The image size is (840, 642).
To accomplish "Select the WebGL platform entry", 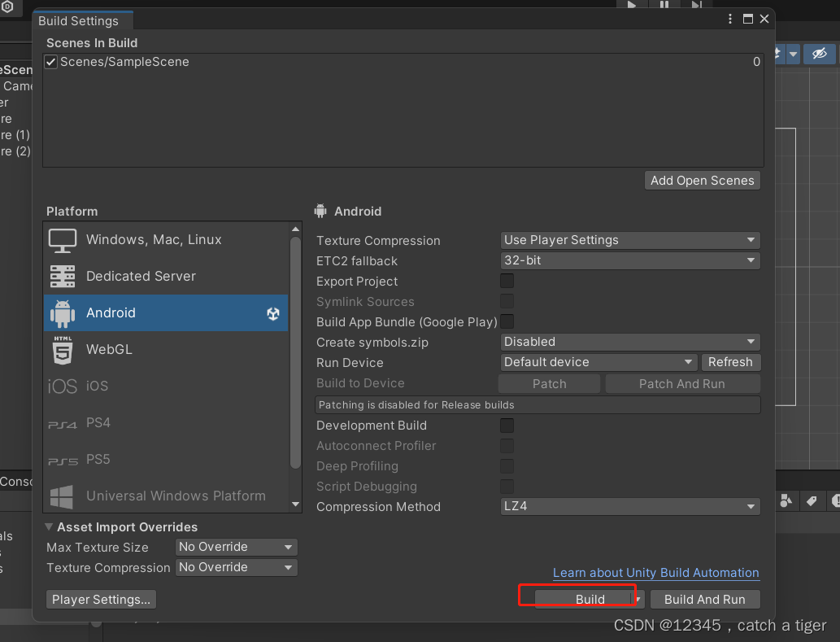I will (109, 350).
